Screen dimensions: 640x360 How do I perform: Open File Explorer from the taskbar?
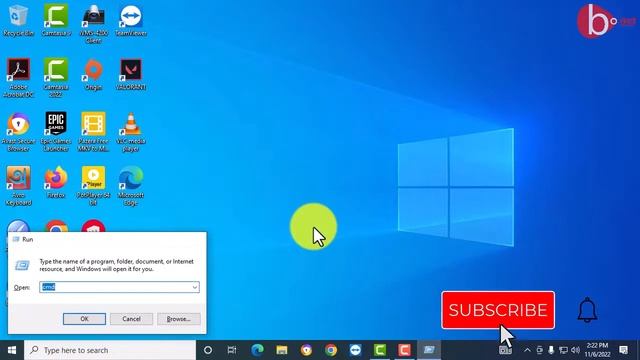(x=282, y=350)
